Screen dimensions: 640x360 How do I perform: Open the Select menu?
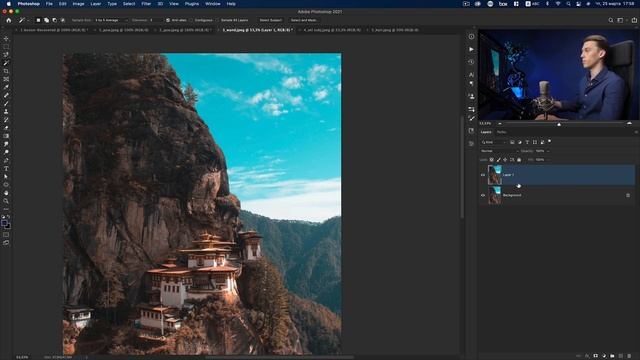point(129,4)
